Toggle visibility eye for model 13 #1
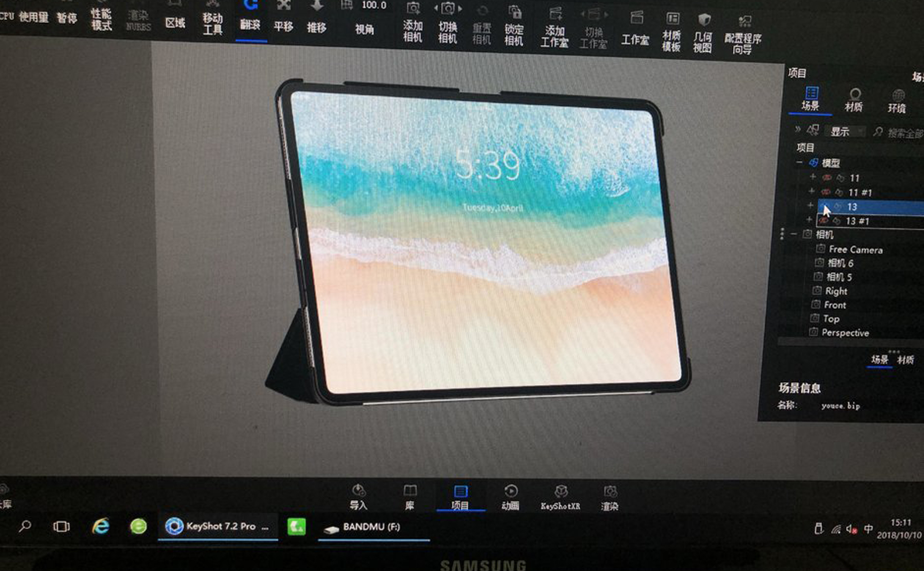Screen dimensions: 924x571 tap(823, 221)
